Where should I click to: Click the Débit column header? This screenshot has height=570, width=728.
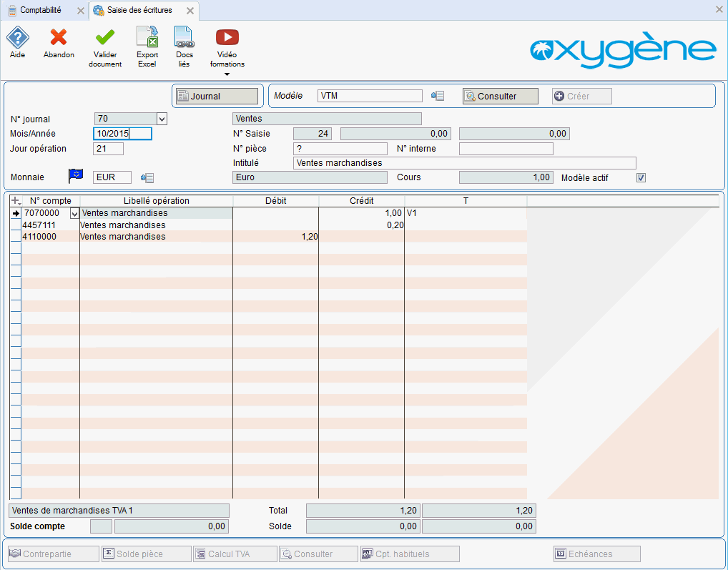(x=276, y=201)
